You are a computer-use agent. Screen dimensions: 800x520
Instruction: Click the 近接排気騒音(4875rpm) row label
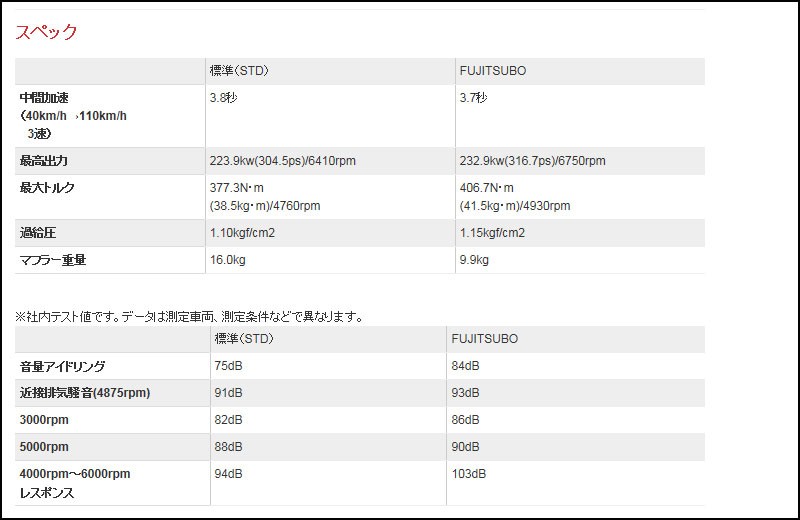click(85, 393)
